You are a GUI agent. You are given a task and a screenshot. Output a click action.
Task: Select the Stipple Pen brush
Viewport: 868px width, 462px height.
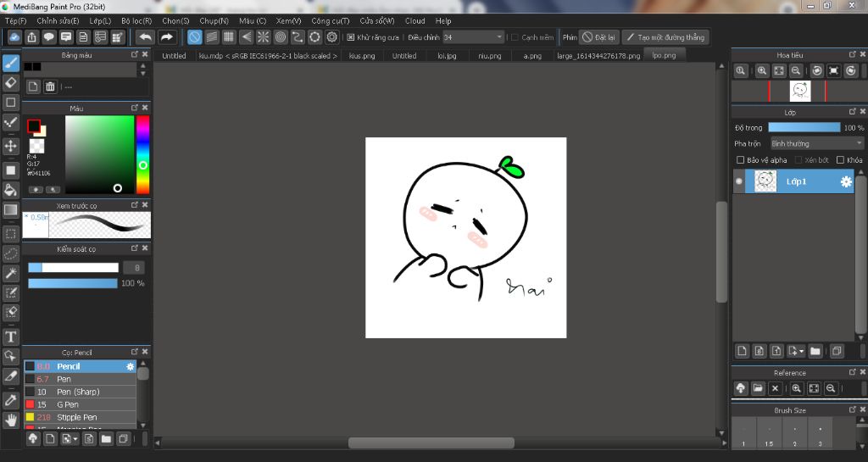[x=80, y=417]
